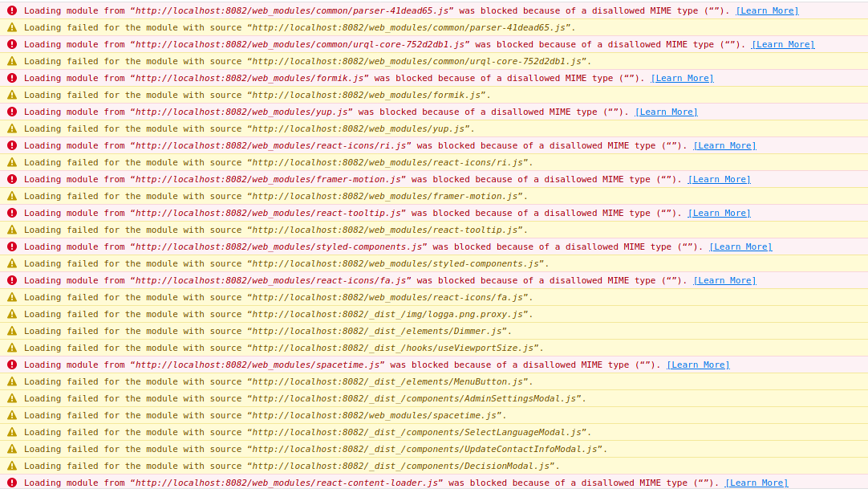The width and height of the screenshot is (868, 493).
Task: Open Learn More link for react-icons/fa.js error
Action: (724, 281)
